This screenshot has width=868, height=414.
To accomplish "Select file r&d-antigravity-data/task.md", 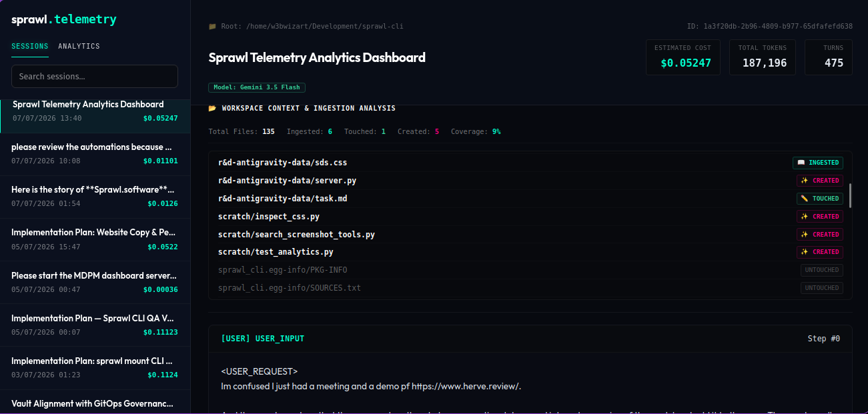I will click(282, 199).
